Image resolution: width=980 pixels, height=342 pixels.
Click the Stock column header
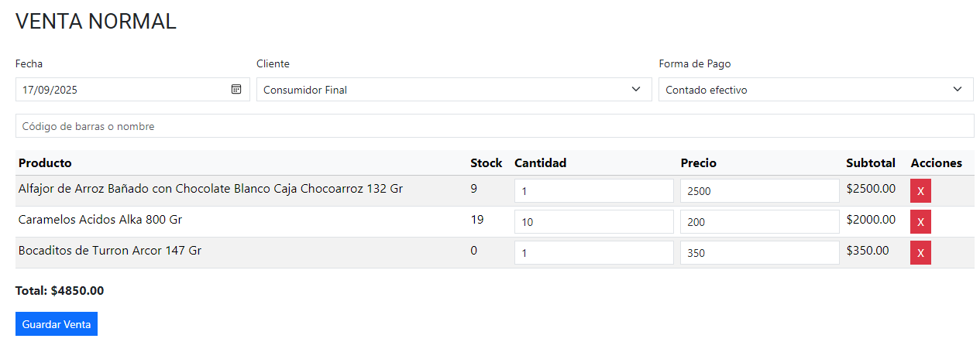coord(486,163)
